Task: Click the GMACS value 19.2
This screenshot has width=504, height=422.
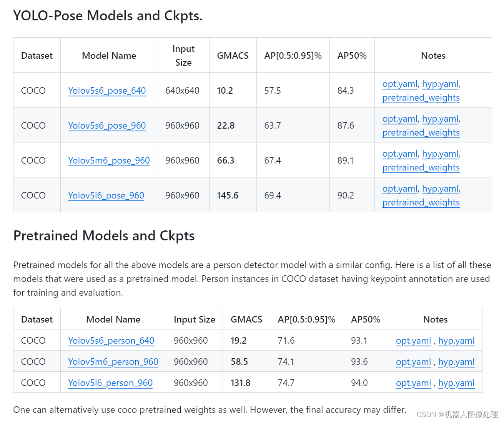Action: [239, 341]
